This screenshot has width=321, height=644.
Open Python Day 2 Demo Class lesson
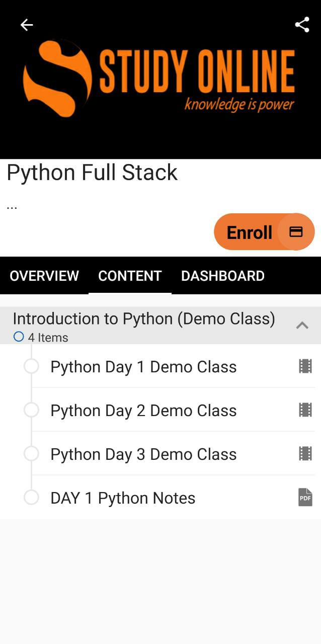(143, 411)
